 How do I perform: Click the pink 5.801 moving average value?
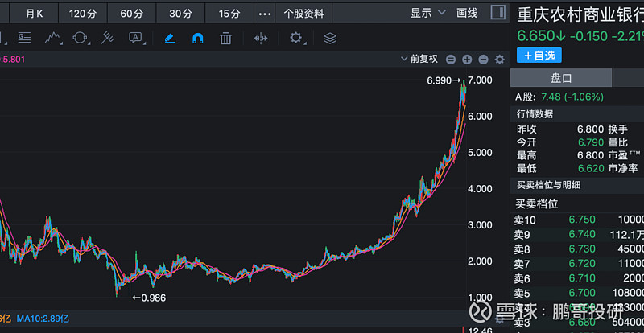(x=12, y=60)
